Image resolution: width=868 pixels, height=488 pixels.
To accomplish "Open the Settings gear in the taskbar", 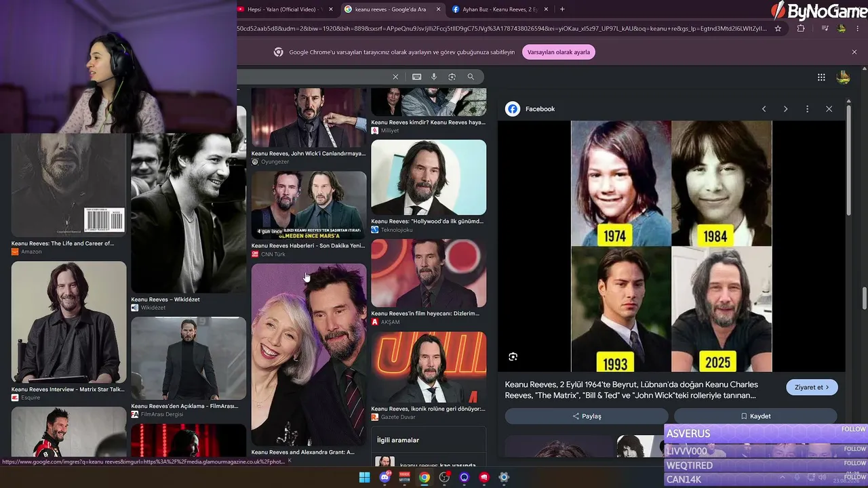I will pyautogui.click(x=504, y=477).
